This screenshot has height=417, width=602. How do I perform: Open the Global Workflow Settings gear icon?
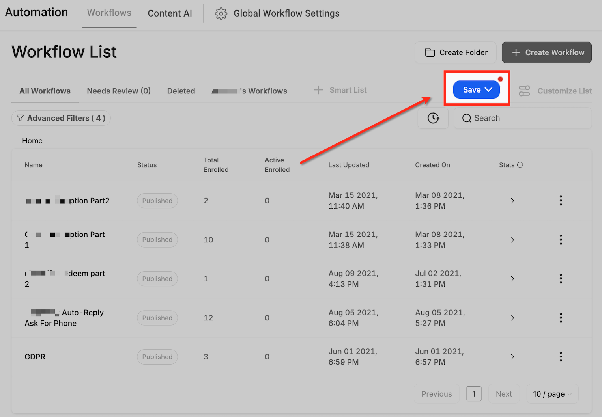(221, 14)
